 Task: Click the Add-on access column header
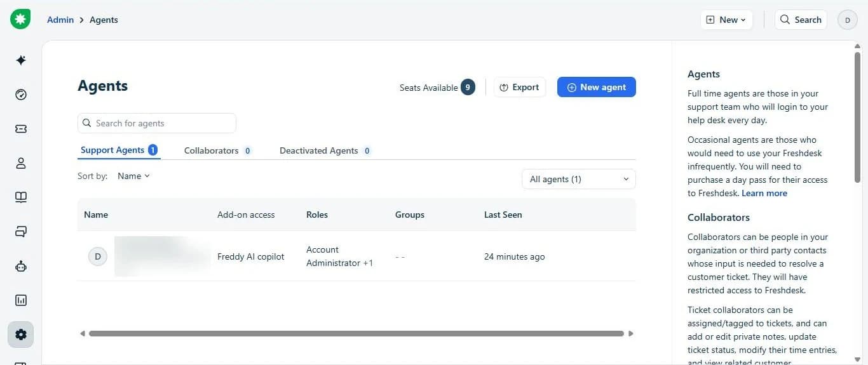coord(246,215)
